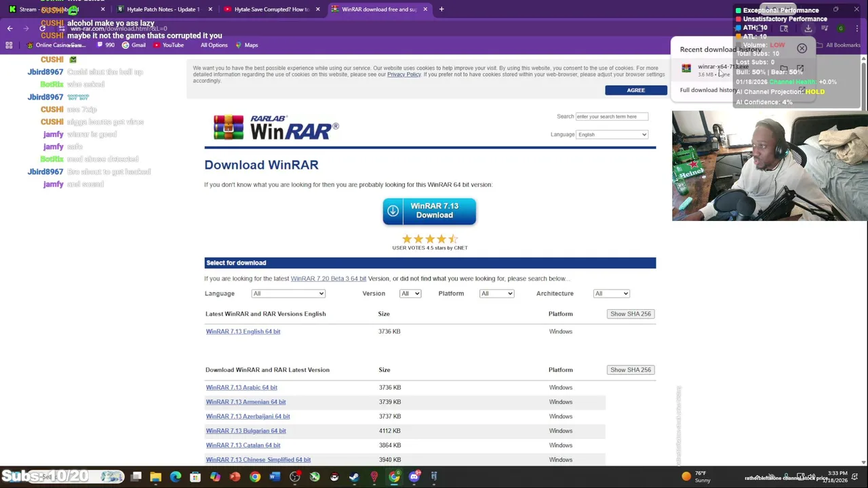Click winrar-x64-713.exe in download history
The image size is (868, 488).
pos(723,67)
